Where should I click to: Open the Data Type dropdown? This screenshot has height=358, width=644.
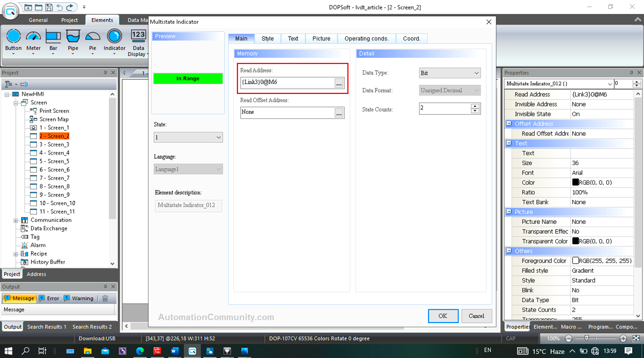click(450, 73)
